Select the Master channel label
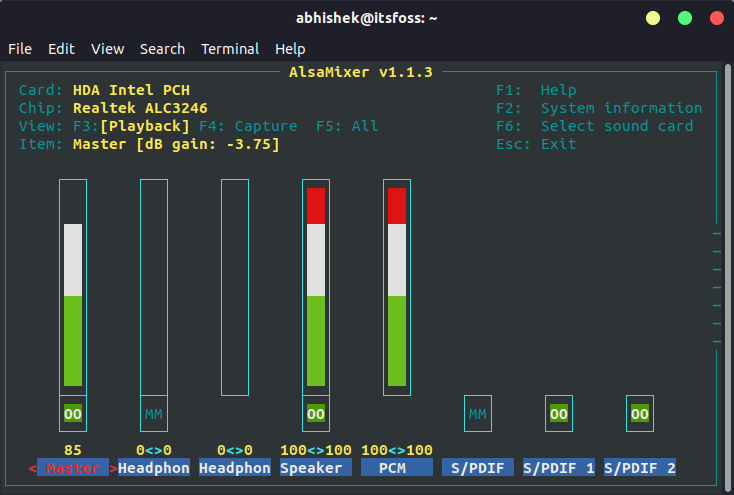 [x=73, y=468]
